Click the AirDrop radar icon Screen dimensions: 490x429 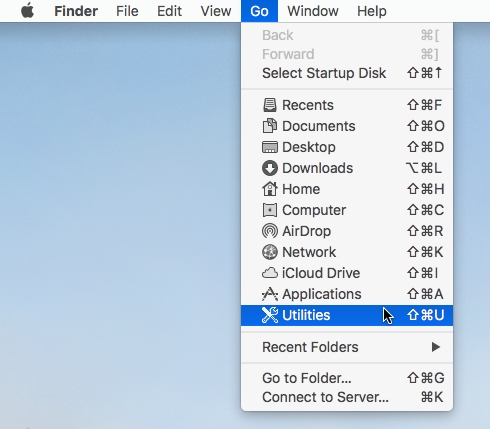(270, 231)
